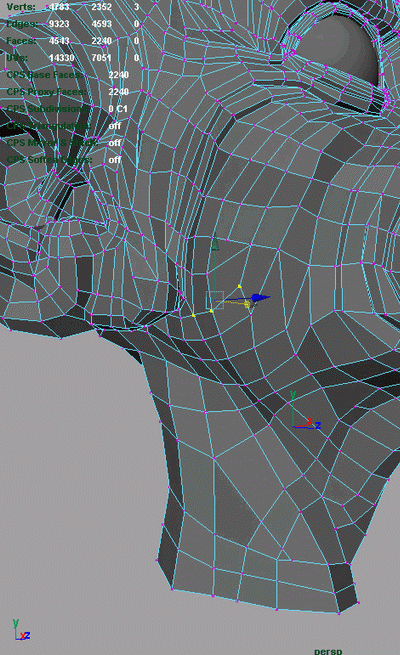Click the 'Faces:' heads-up display label
Image resolution: width=400 pixels, height=655 pixels.
pos(21,41)
